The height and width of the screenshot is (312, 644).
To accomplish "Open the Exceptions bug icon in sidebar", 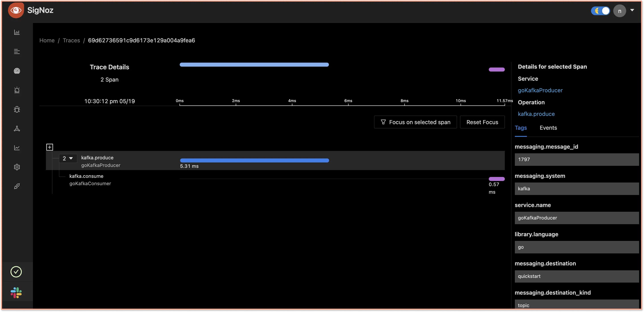I will coord(17,109).
